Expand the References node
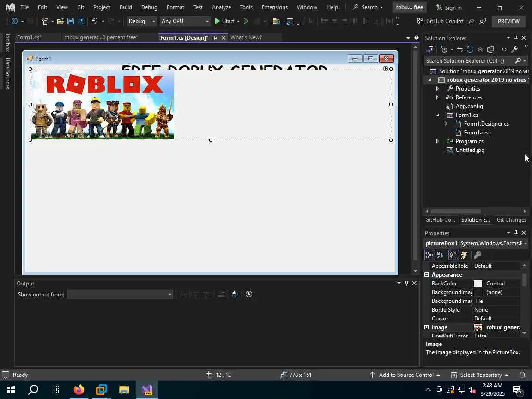 click(x=437, y=97)
